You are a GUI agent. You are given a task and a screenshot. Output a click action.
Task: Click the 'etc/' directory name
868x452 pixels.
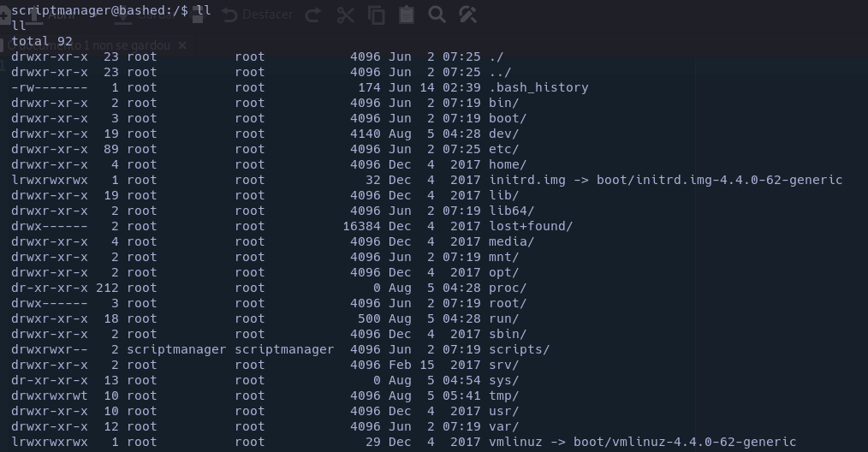(x=503, y=150)
